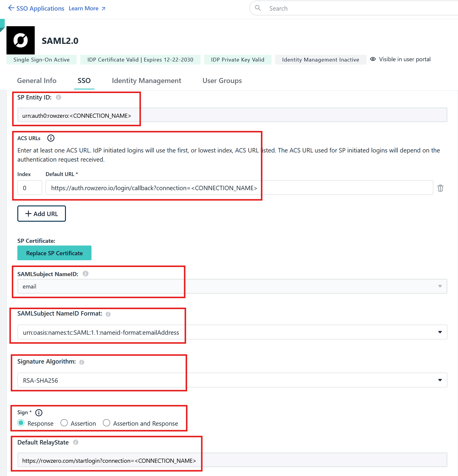Click the SAML2.0 application logo
This screenshot has width=458, height=476.
coord(21,40)
